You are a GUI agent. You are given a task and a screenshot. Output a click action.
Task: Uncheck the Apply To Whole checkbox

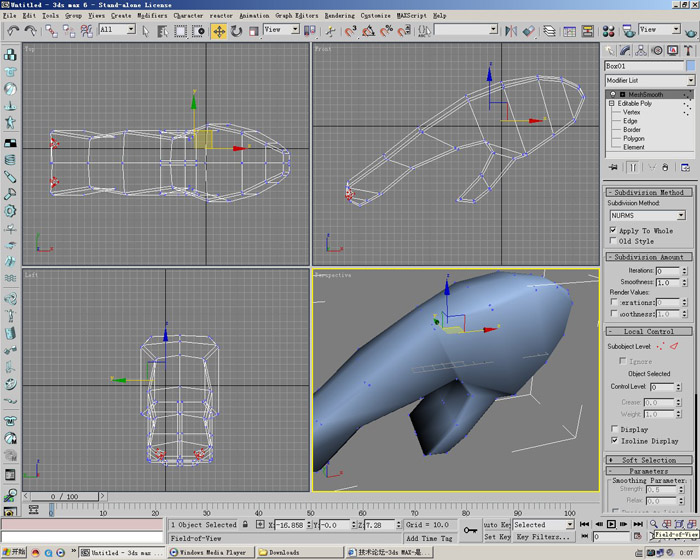613,230
